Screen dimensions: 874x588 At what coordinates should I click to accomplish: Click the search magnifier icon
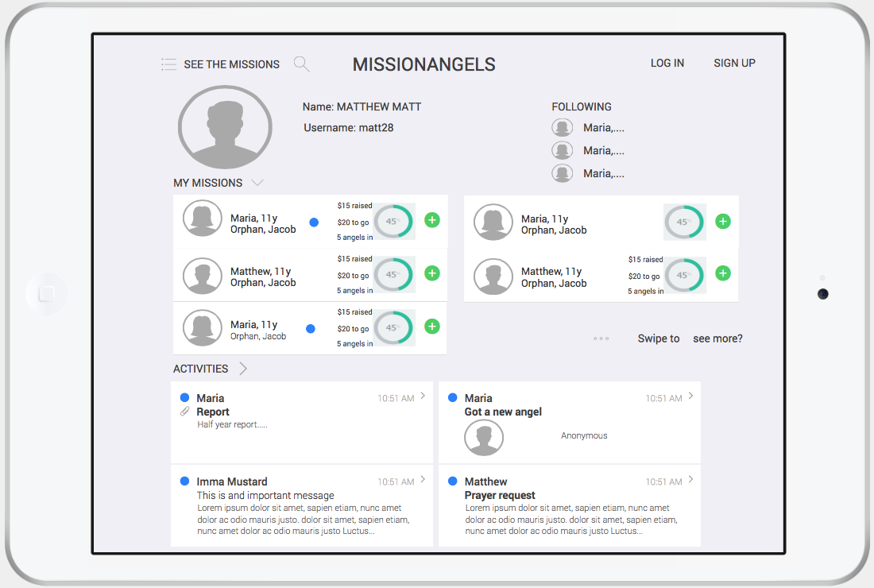tap(301, 64)
